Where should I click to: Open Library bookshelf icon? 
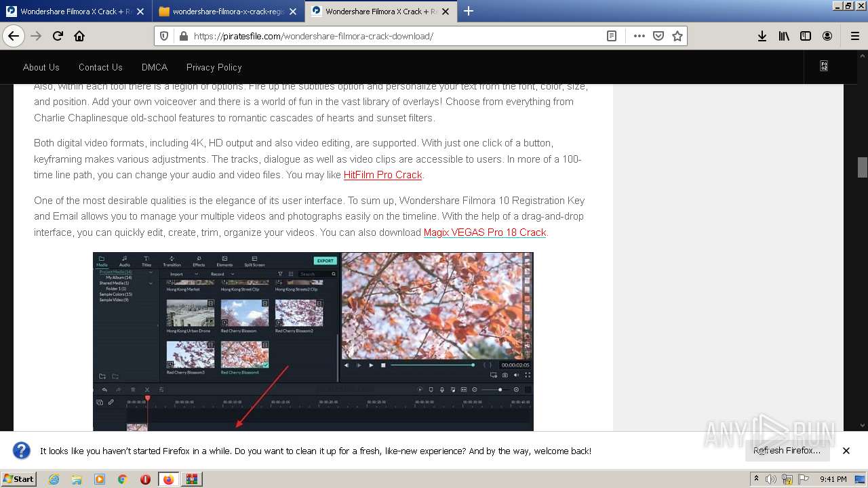784,36
